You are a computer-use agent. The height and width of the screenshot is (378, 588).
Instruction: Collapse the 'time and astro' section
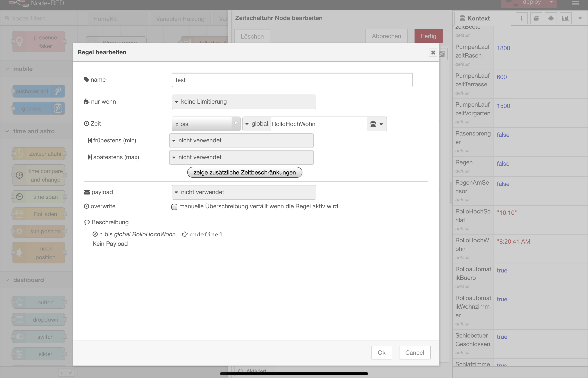(x=7, y=131)
